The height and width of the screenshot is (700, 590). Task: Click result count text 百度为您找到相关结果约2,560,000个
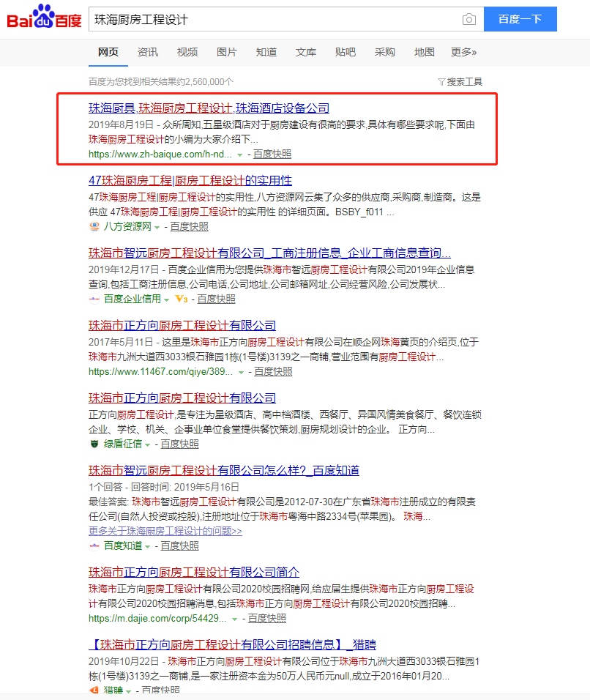pyautogui.click(x=161, y=82)
